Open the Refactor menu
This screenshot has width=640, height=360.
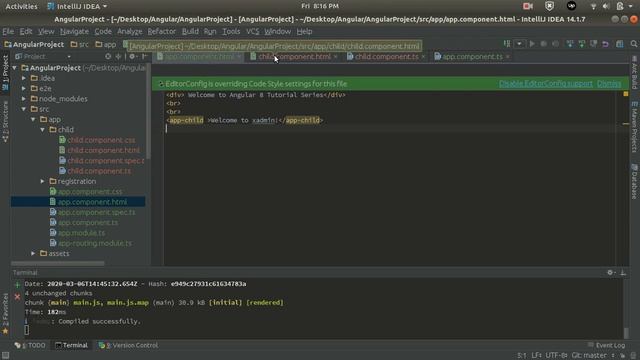pos(162,31)
